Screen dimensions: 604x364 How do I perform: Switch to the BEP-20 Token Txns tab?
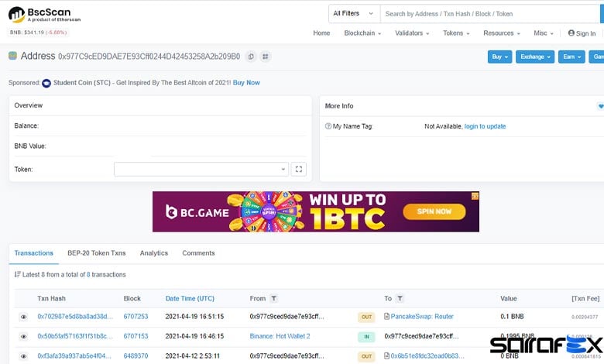tap(97, 253)
